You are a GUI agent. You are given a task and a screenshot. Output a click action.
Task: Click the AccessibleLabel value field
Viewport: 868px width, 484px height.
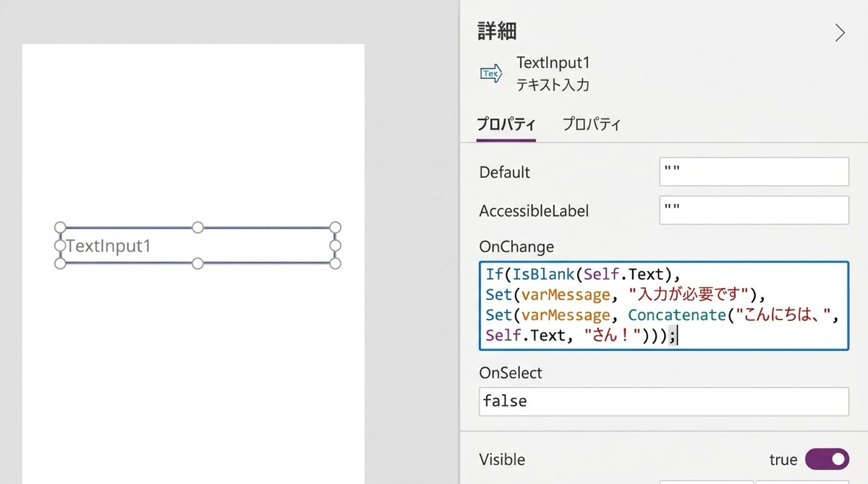pos(754,211)
